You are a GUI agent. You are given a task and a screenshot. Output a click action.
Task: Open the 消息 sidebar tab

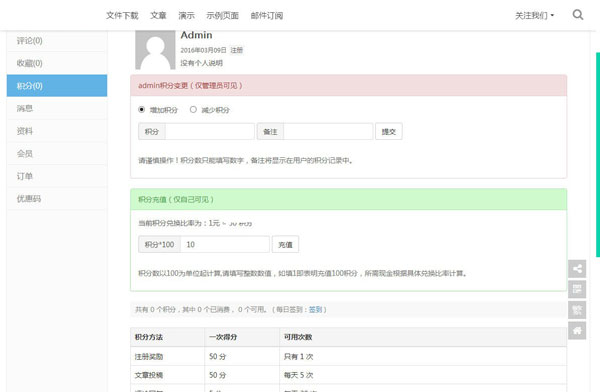(57, 108)
